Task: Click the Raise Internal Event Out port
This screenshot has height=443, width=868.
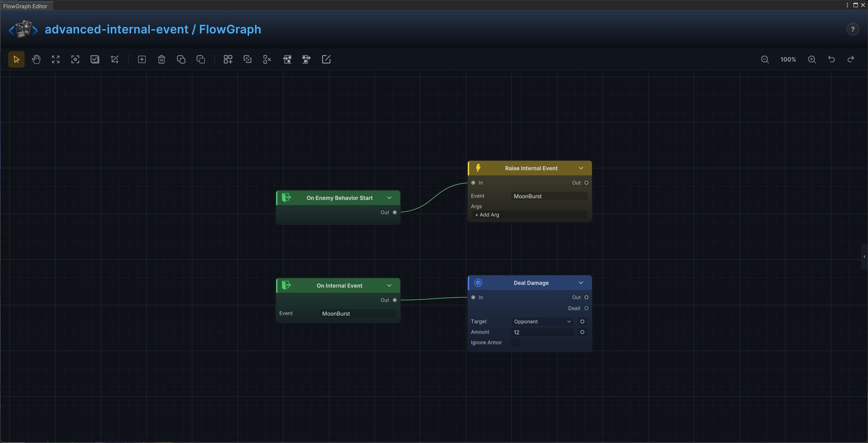Action: click(586, 183)
